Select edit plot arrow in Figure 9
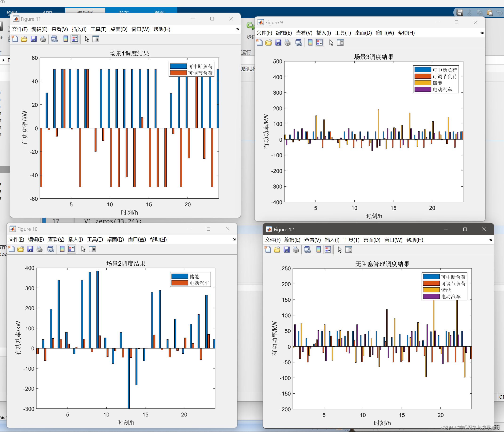 331,43
